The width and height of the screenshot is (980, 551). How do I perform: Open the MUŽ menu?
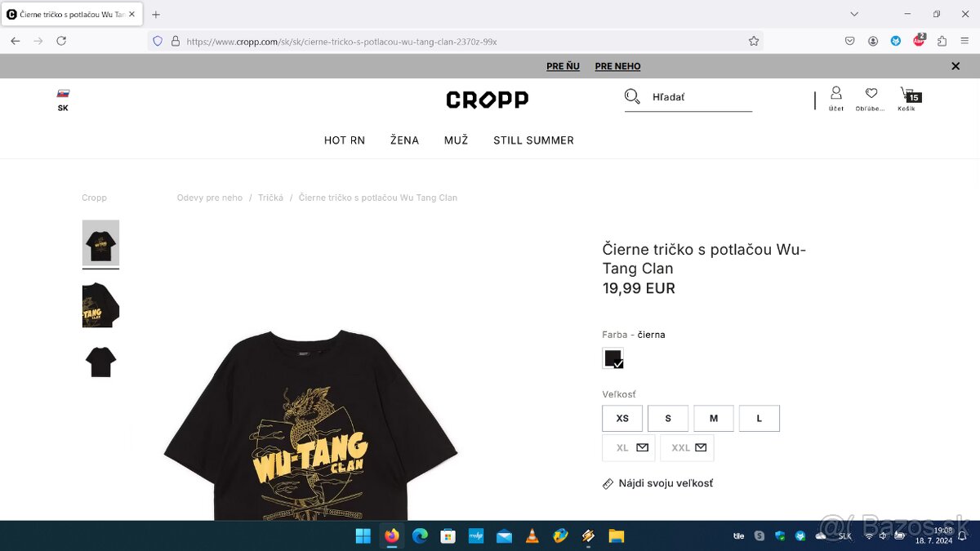pyautogui.click(x=456, y=140)
